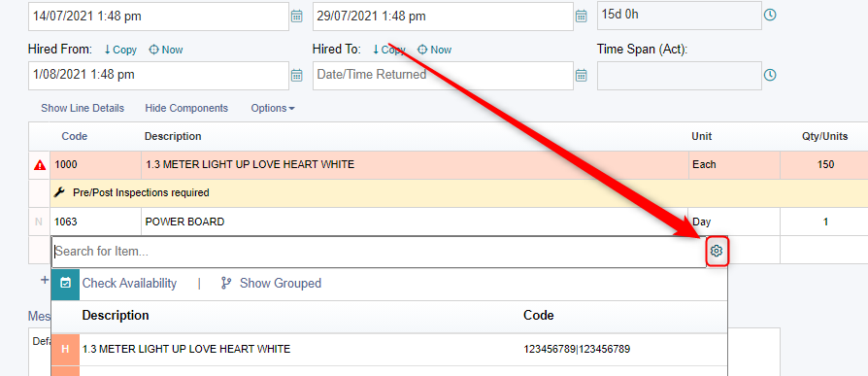Select 1.3 METER LIGHT UP LOVE HEART search result
Screen dimensions: 868x376
click(186, 350)
